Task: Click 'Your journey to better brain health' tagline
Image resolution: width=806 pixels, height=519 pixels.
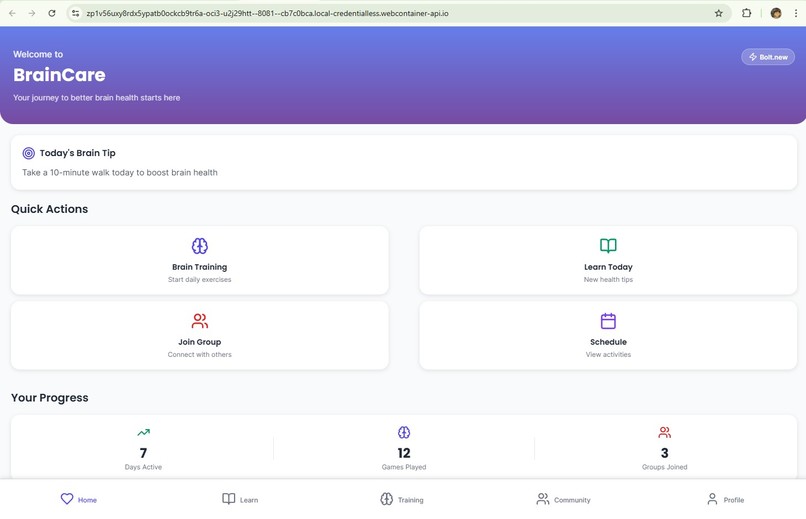Action: 97,98
